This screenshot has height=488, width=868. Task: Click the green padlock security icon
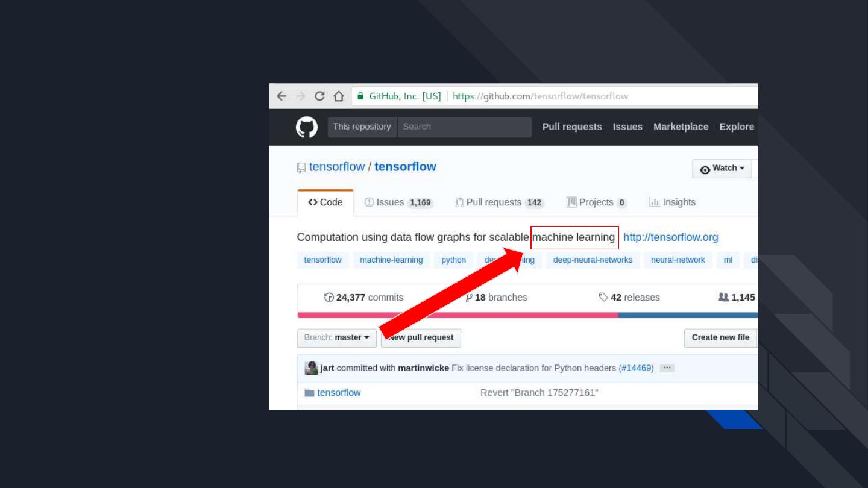click(360, 96)
